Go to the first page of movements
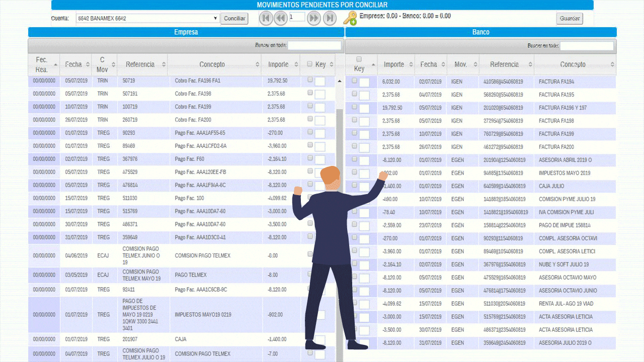The height and width of the screenshot is (362, 644). 266,19
